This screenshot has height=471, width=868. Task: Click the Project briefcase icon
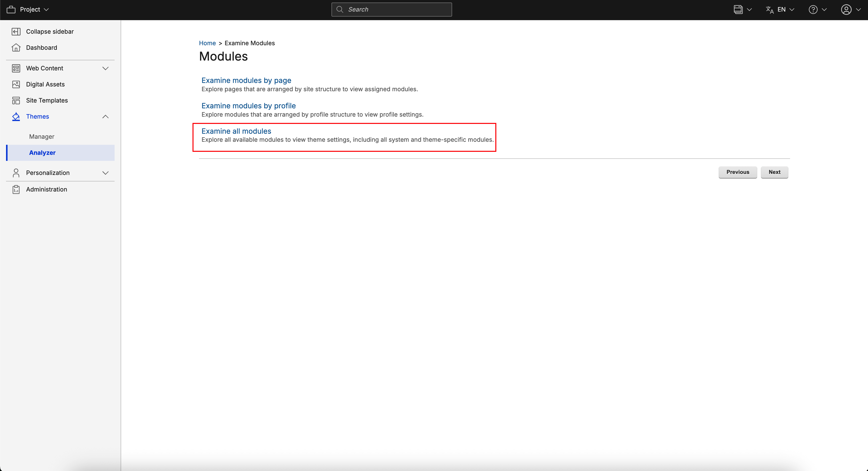(x=11, y=10)
